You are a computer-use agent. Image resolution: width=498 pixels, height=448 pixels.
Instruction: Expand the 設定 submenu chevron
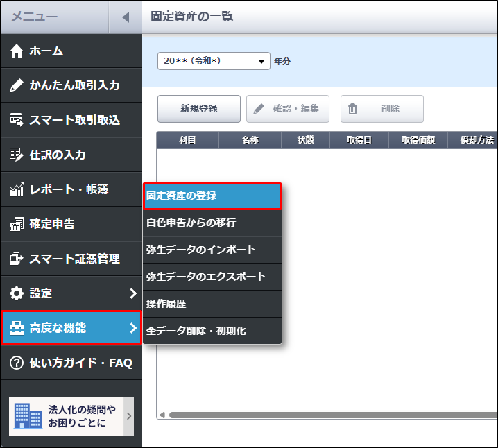(x=132, y=293)
